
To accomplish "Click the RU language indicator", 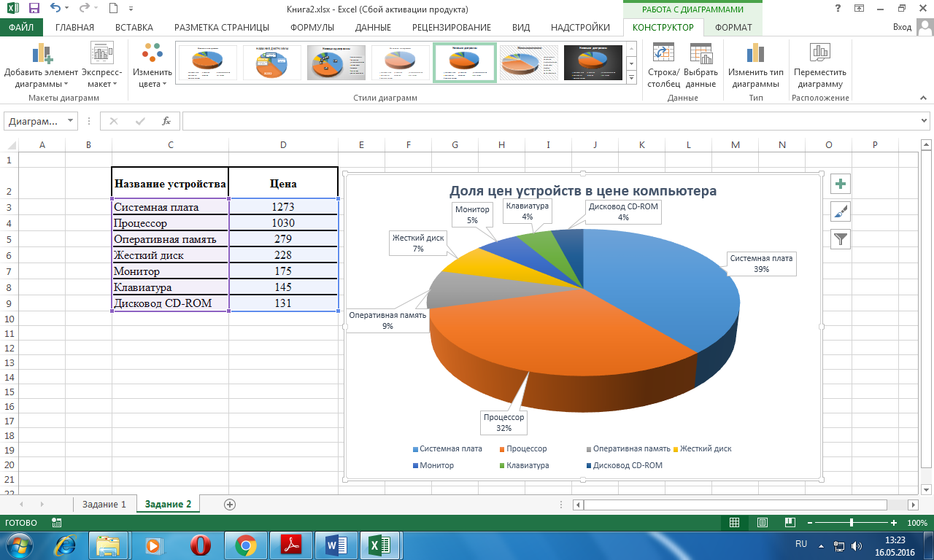I will point(800,544).
